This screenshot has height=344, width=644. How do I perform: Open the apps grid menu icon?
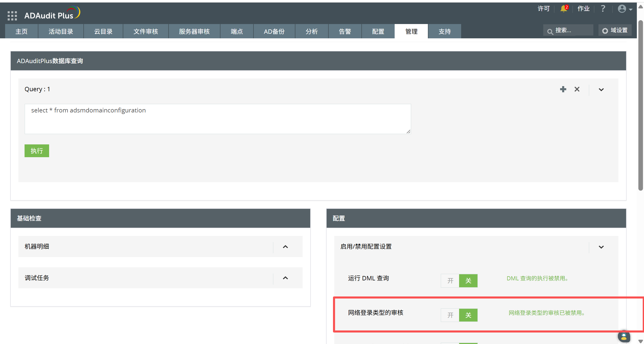point(12,16)
